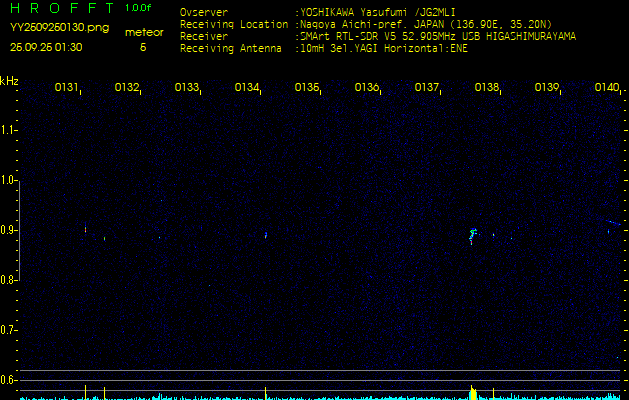
Task: Click the tall yellow power burst before 0138
Action: point(473,392)
